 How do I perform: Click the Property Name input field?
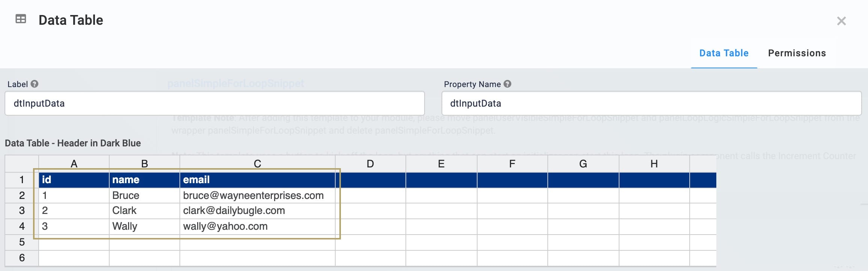[651, 103]
